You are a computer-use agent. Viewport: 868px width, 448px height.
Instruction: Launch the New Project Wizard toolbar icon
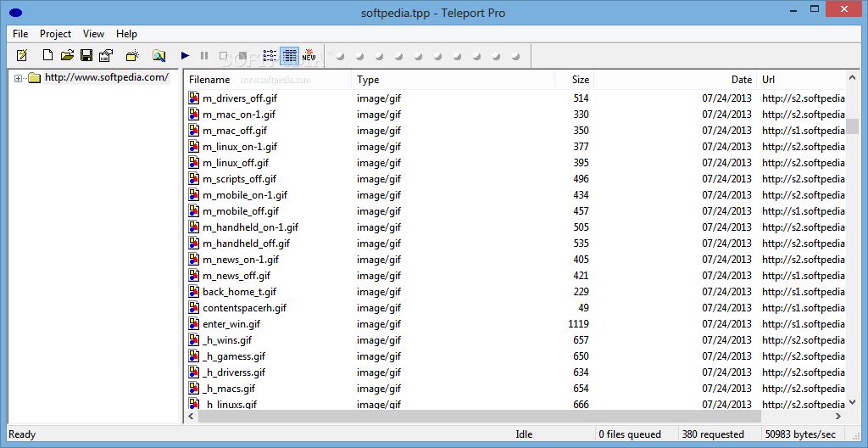21,55
